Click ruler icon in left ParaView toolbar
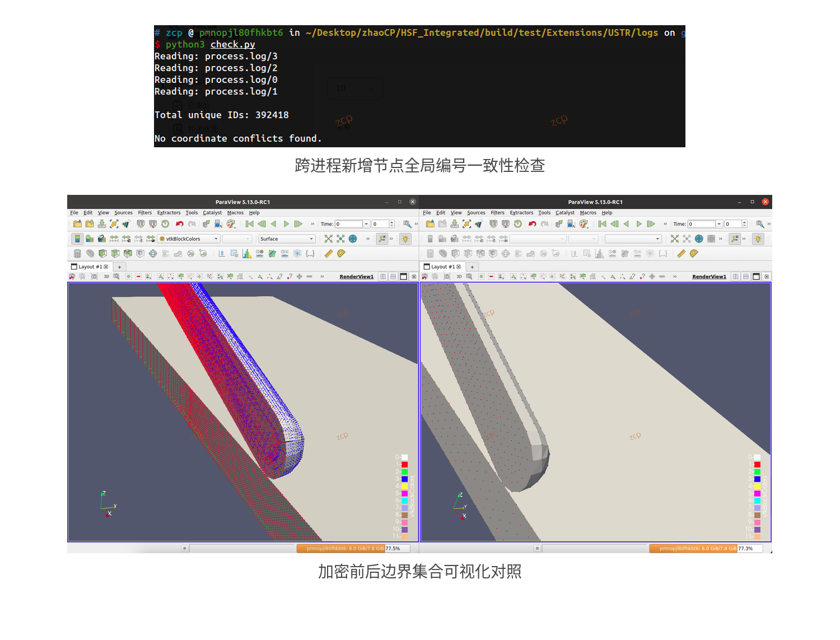 pyautogui.click(x=328, y=254)
